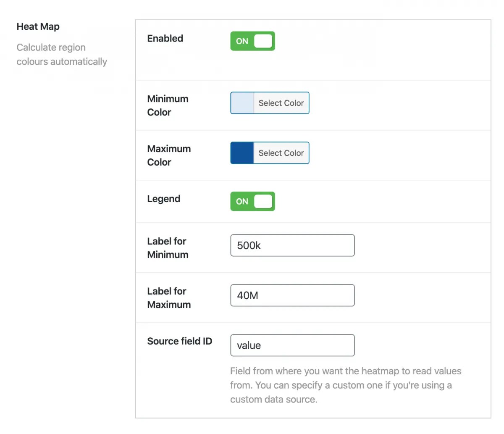Click the "Calculate region colours automatically" description
Screen dimensions: 504x434
click(x=62, y=55)
